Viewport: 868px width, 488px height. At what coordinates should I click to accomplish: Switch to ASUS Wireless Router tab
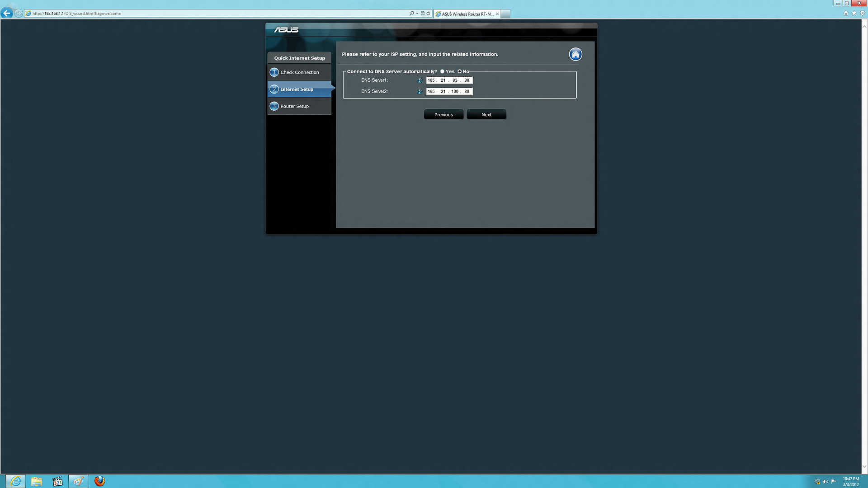tap(467, 14)
